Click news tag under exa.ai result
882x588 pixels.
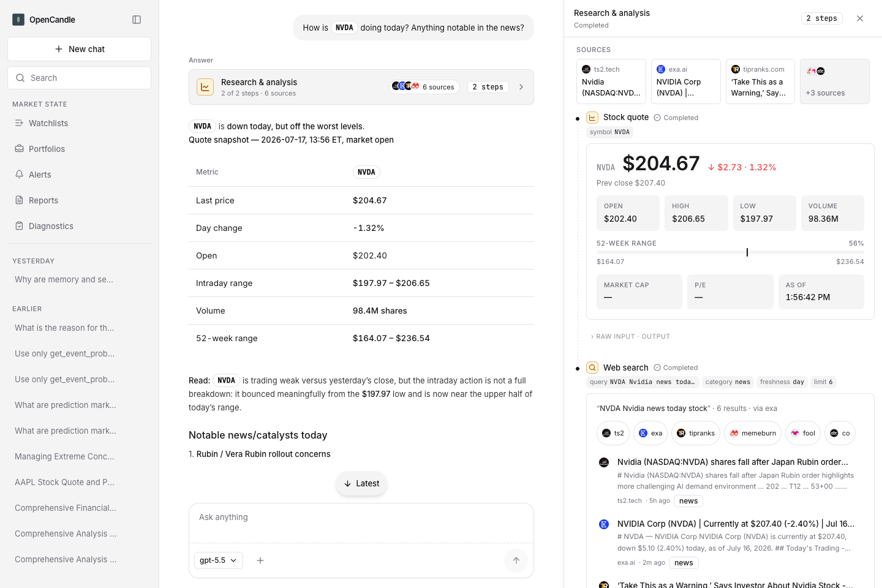684,563
